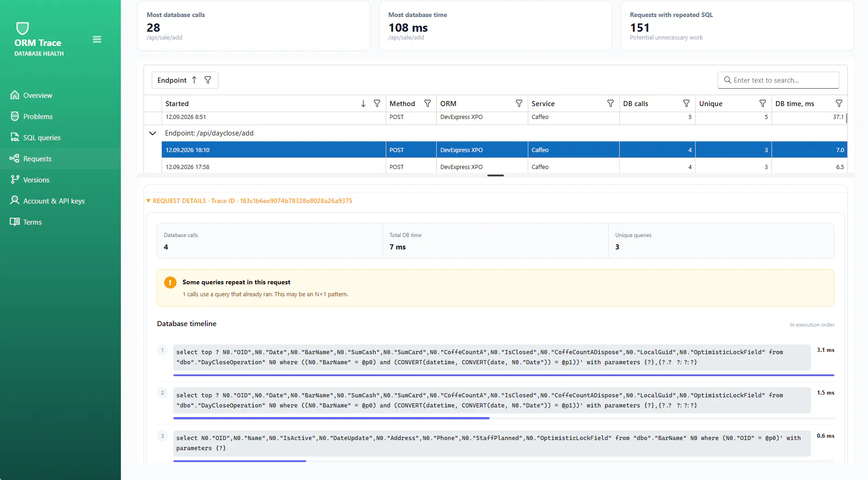The width and height of the screenshot is (868, 480).
Task: Click the Terms book icon
Action: pos(15,222)
